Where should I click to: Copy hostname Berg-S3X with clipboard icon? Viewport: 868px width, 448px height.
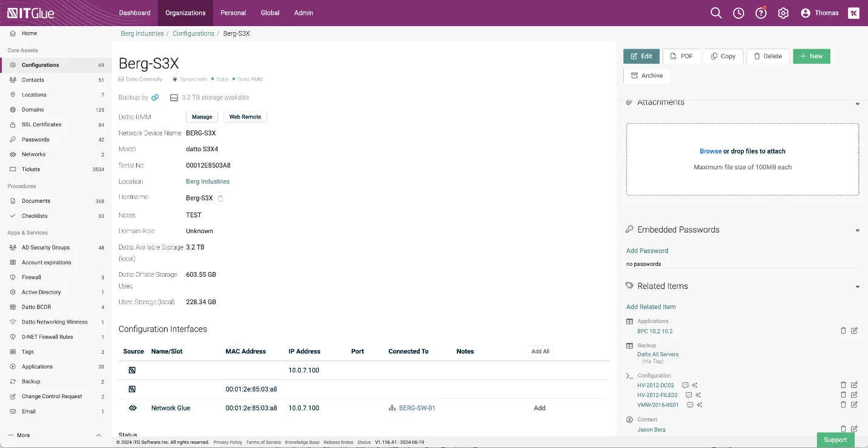(x=220, y=199)
